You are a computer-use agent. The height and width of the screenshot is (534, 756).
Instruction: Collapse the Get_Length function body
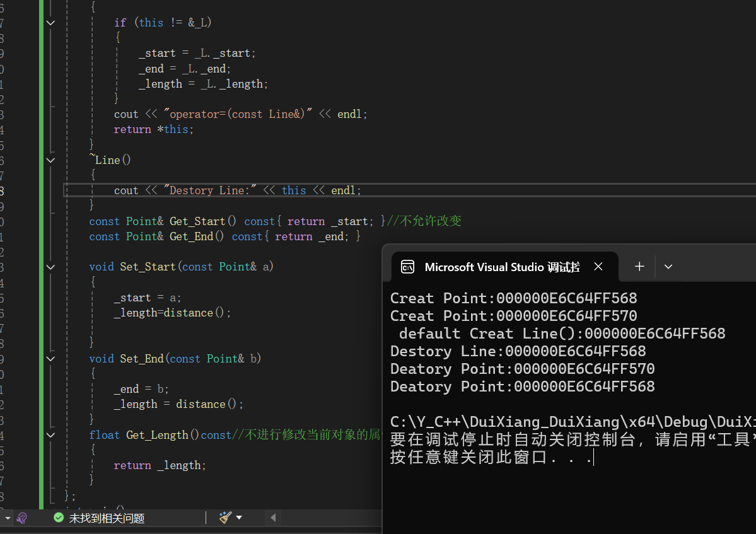coord(50,435)
